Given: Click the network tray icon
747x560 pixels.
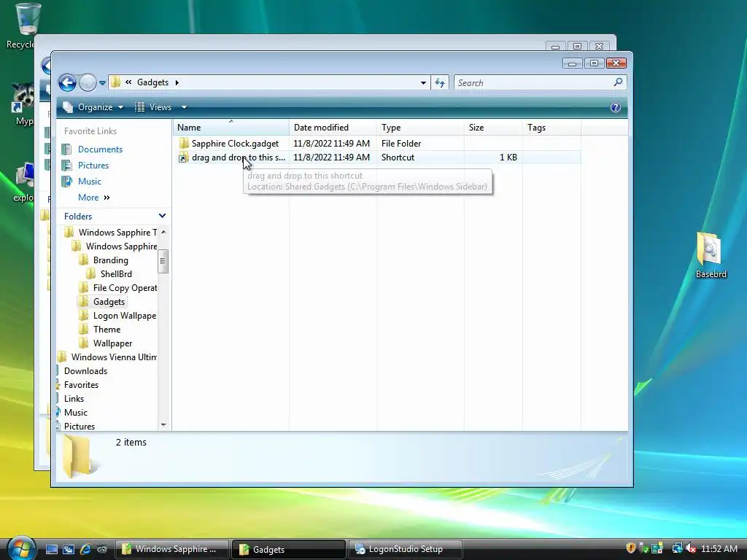Looking at the screenshot, I should [677, 548].
